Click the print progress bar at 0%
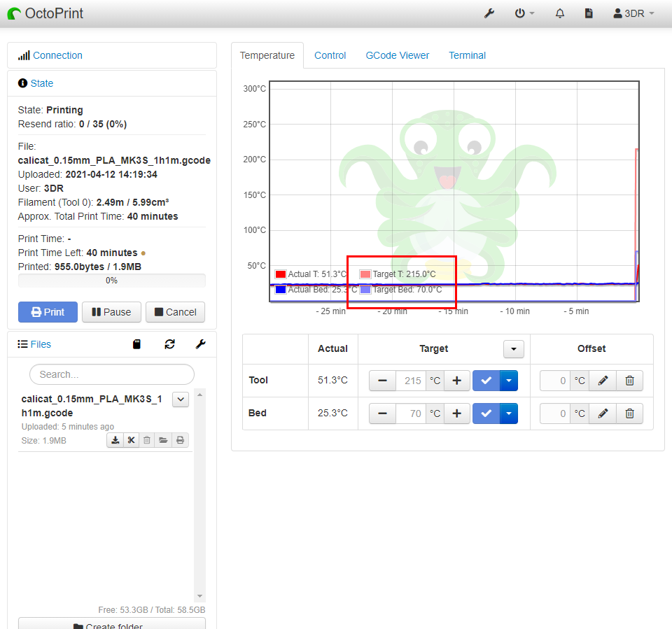 click(112, 281)
